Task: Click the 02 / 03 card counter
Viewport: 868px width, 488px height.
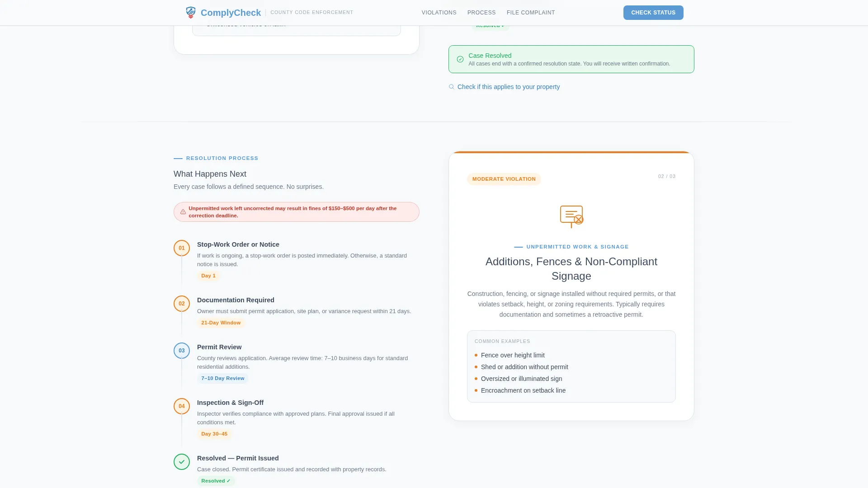Action: pyautogui.click(x=667, y=176)
